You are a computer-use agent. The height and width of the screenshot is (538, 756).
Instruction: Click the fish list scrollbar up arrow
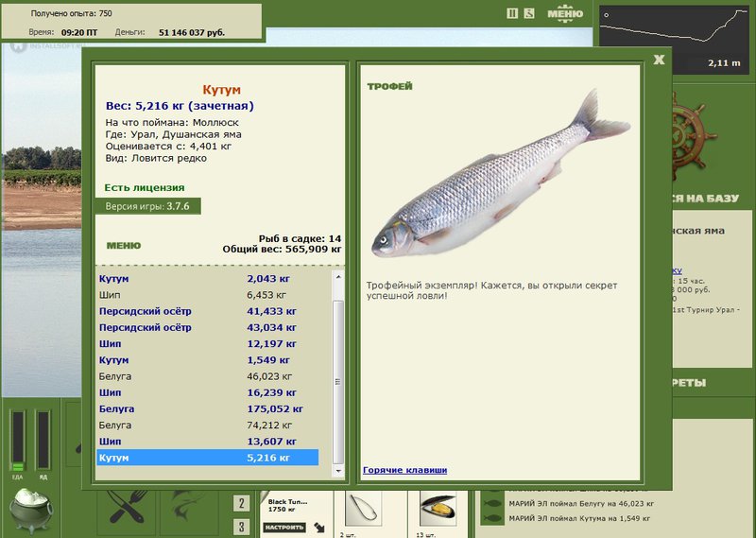tap(338, 277)
